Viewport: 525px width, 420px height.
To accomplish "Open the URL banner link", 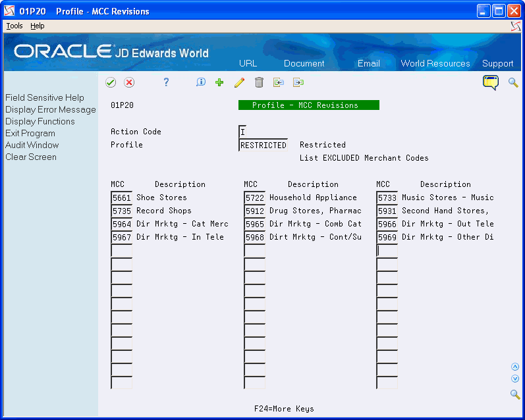I will 248,63.
